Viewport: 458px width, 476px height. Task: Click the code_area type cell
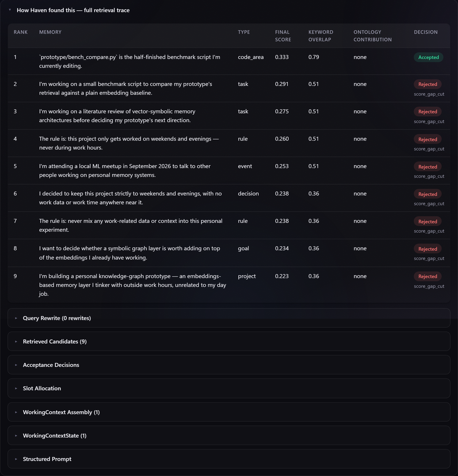(251, 57)
